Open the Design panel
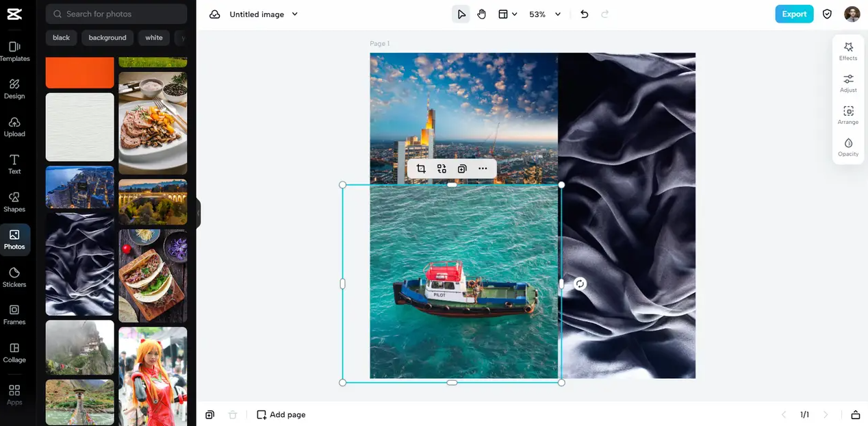868x426 pixels. click(x=14, y=89)
